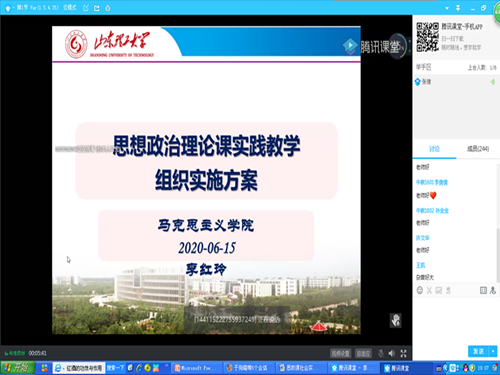This screenshot has height=375, width=500.
Task: Click the video settings button in player bar
Action: click(340, 353)
